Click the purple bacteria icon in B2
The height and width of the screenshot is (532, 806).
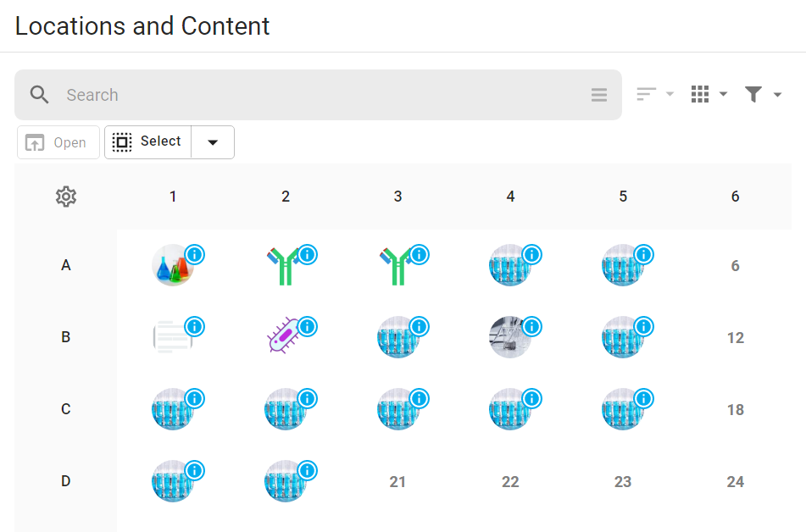[283, 335]
